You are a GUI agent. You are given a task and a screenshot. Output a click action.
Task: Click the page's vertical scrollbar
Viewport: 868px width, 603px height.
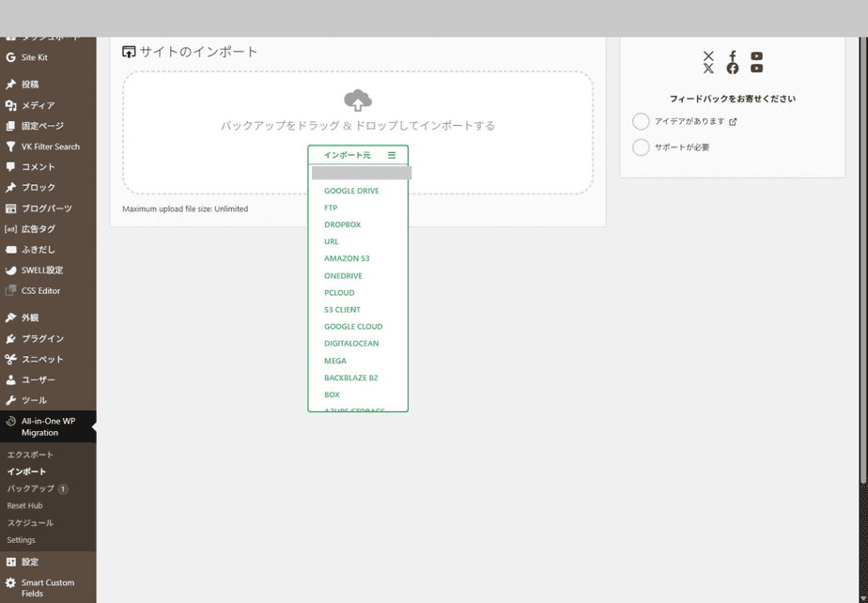pos(864,260)
